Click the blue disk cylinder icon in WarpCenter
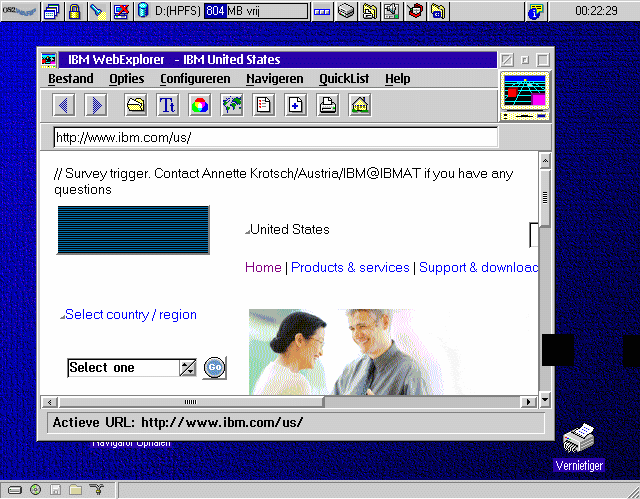Screen dimensions: 640x499 (x=143, y=11)
